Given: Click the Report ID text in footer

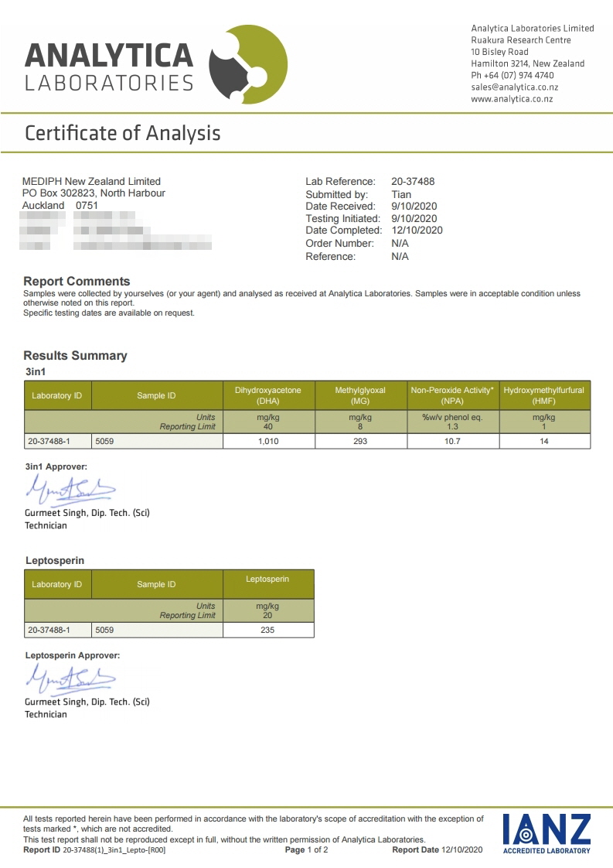Looking at the screenshot, I should coord(94,849).
